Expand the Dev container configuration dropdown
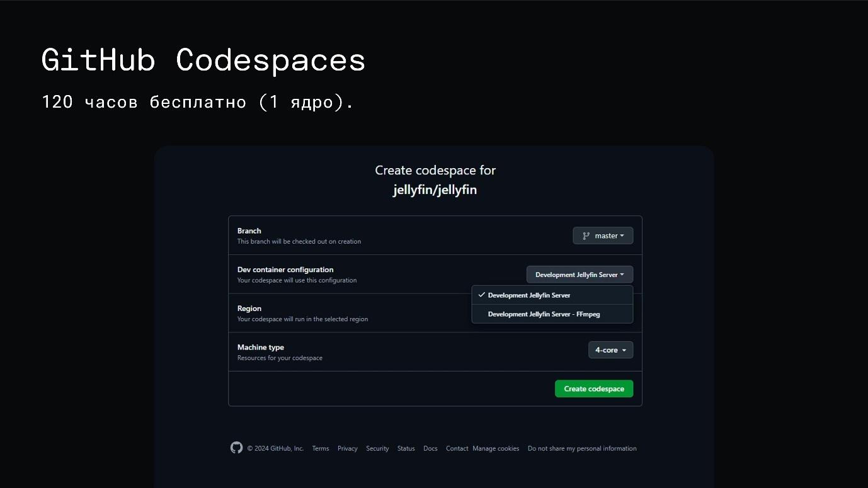 click(x=580, y=275)
